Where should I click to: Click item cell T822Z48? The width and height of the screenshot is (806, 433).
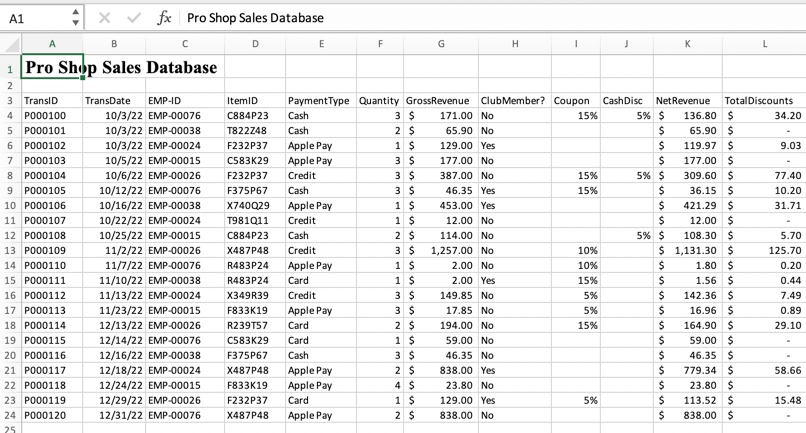(x=255, y=131)
